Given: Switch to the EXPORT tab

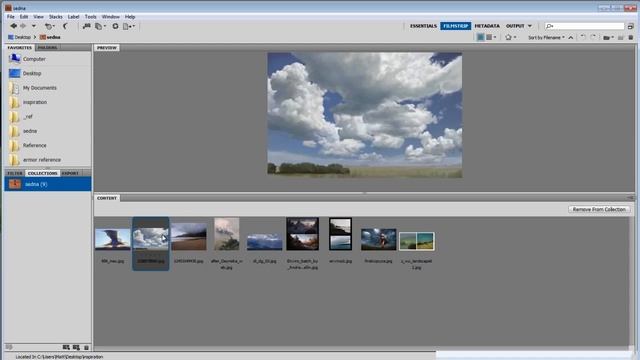Looking at the screenshot, I should 70,173.
